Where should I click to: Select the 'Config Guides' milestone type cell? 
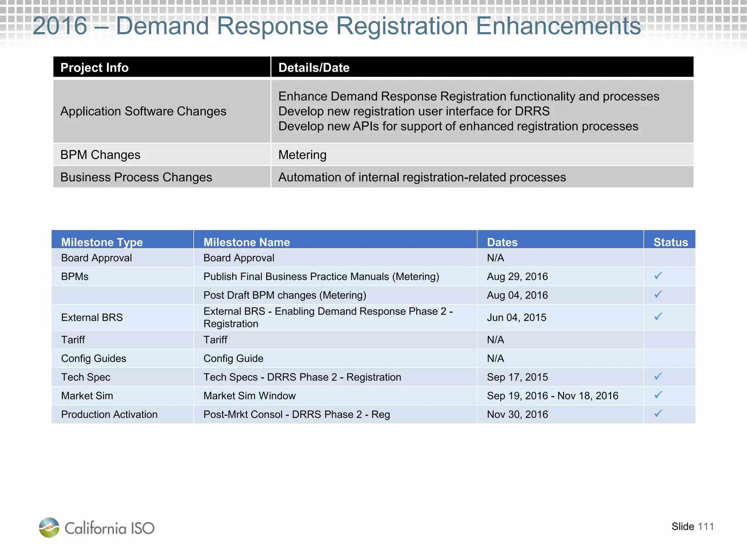pos(123,358)
